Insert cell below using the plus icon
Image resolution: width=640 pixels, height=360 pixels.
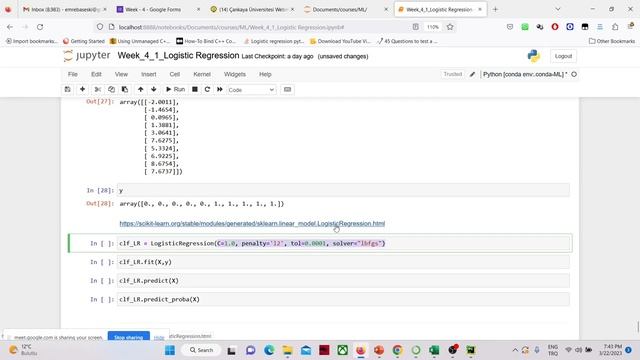pos(82,89)
